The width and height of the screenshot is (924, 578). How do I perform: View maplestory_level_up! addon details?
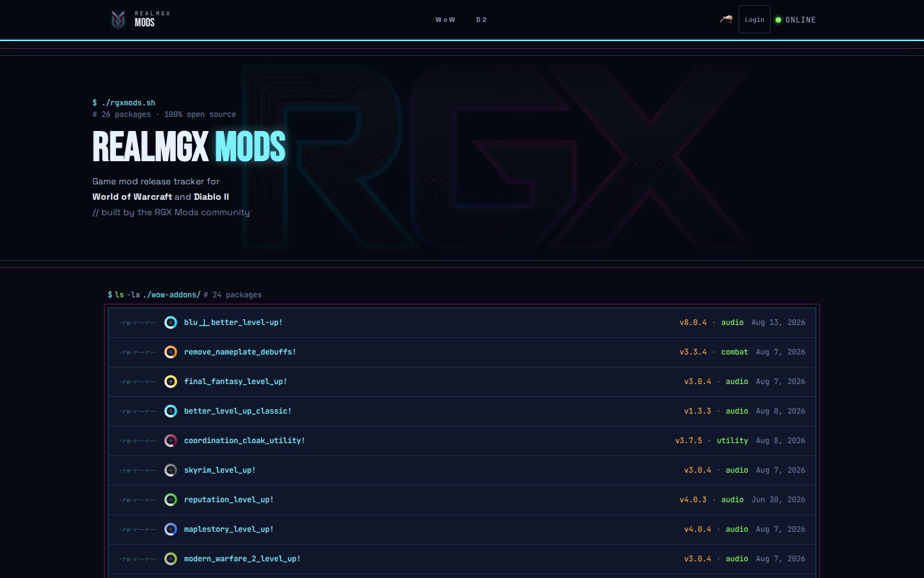pos(229,529)
